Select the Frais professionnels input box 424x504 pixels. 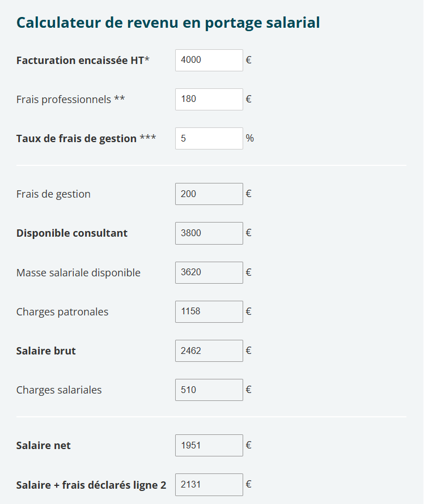(x=209, y=99)
